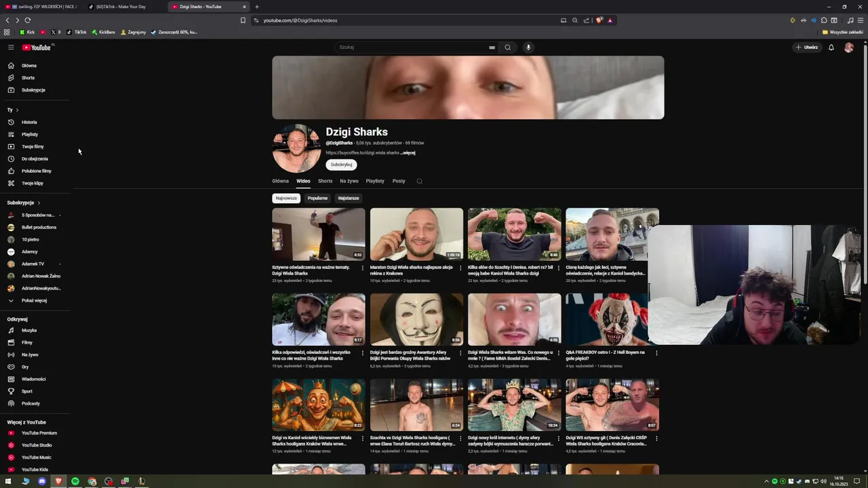Open Do obejrzenia in sidebar

tap(35, 159)
